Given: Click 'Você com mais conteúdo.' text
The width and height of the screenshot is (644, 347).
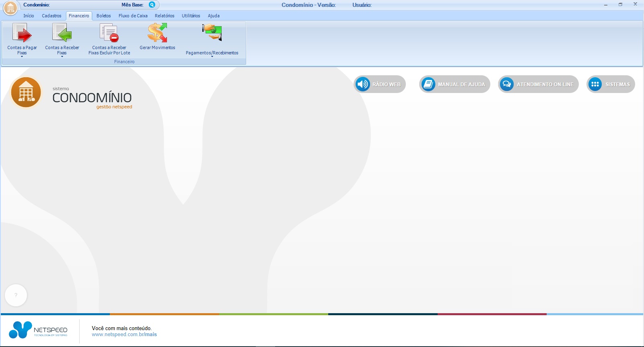Looking at the screenshot, I should (121, 328).
